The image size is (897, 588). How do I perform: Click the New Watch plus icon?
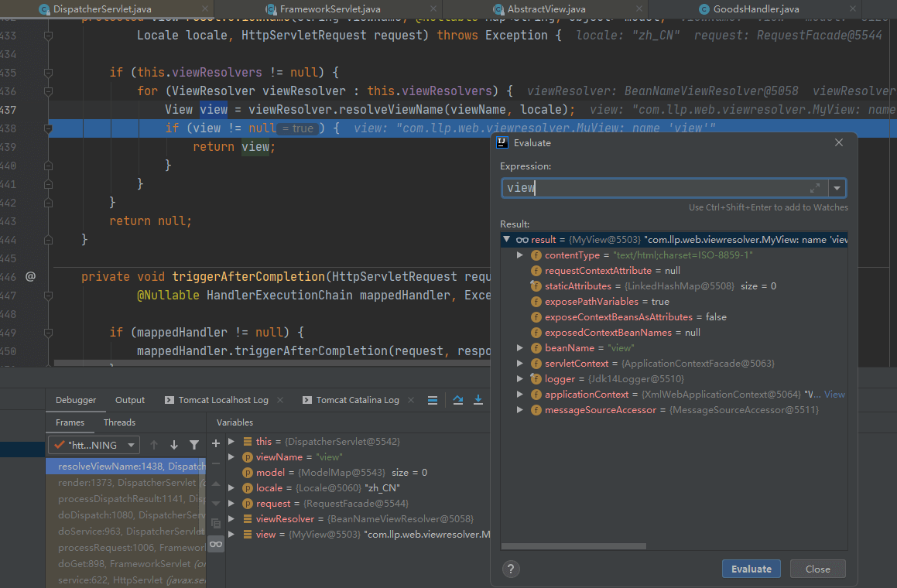pos(216,443)
